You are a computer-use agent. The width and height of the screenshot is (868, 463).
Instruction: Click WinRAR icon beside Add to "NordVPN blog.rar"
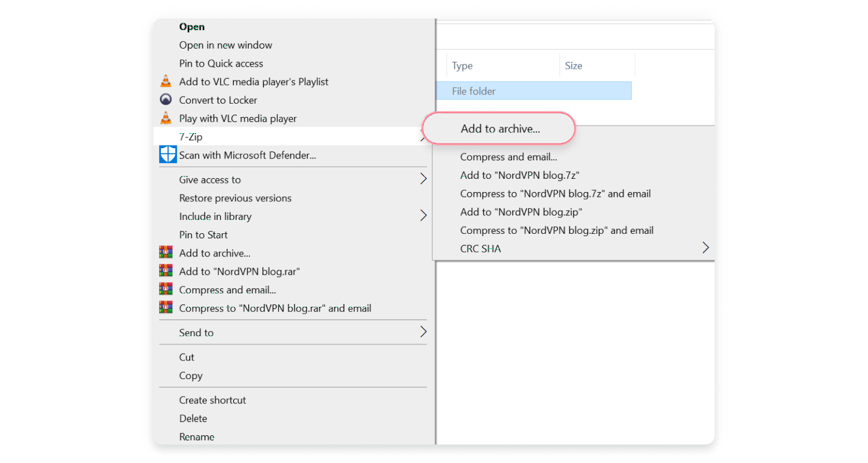(x=166, y=271)
